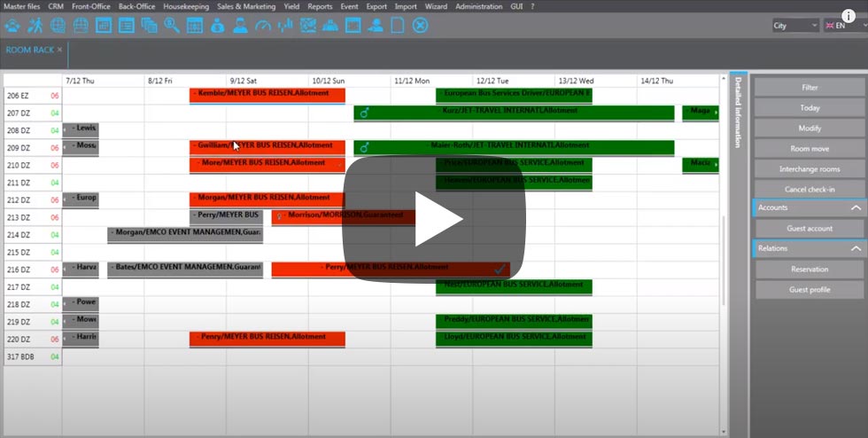
Task: Click the magnifying glass search toolbar icon
Action: [172, 26]
